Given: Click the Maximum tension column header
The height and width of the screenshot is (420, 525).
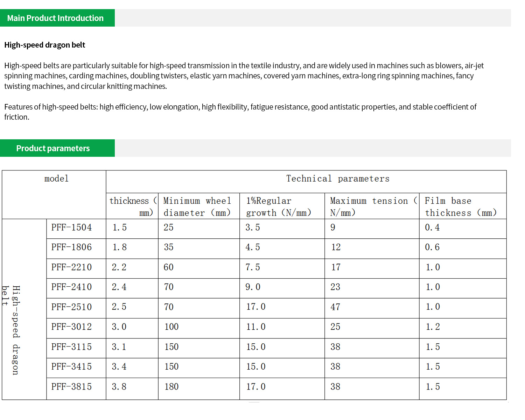Looking at the screenshot, I should 373,206.
